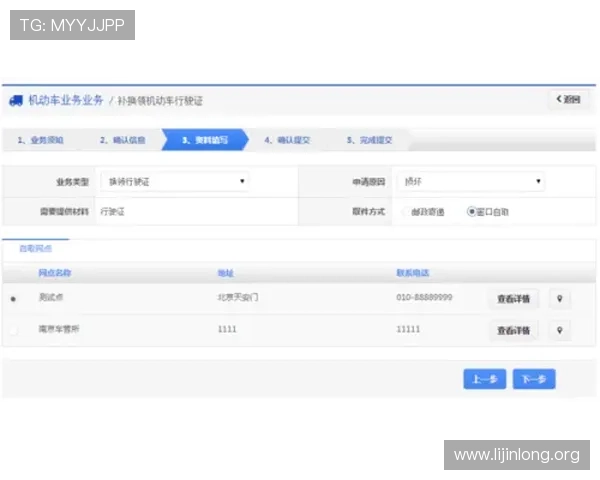Click 网点名称 column header
Screen dimensions: 600x480
(x=55, y=273)
